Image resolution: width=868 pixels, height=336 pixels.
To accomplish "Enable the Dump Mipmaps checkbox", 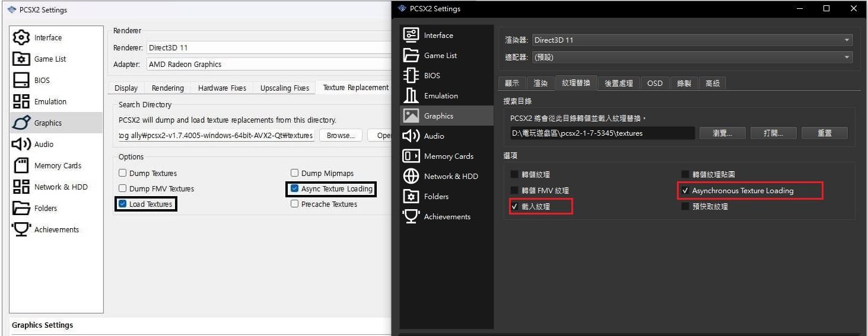I will click(x=295, y=173).
